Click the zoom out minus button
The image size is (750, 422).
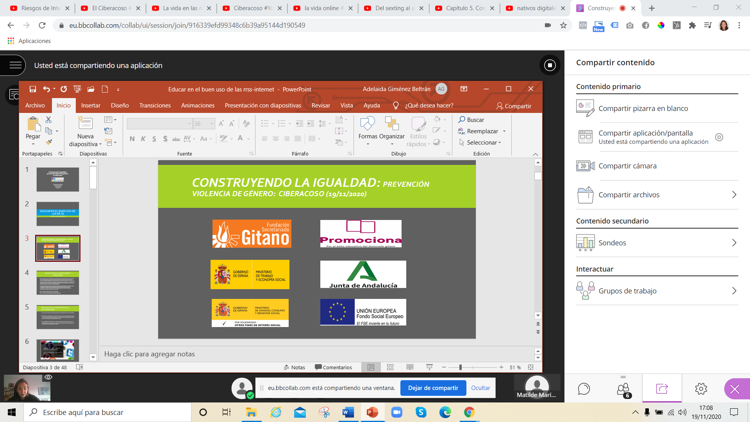(x=444, y=367)
